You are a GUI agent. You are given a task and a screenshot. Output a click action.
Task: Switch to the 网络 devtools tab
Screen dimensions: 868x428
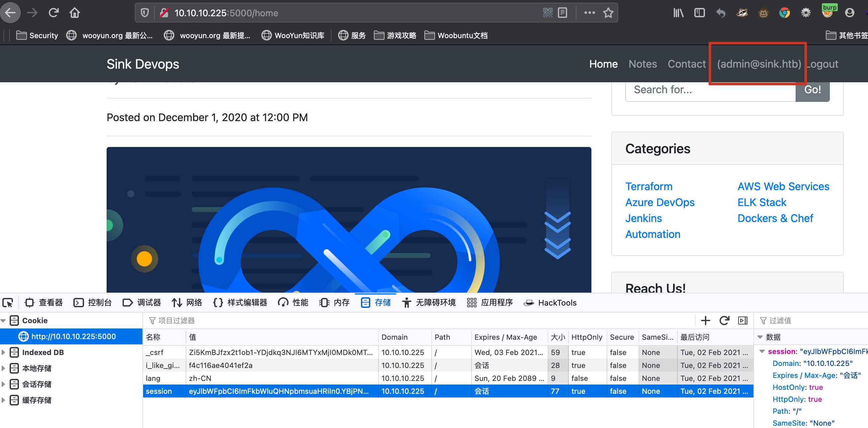187,302
